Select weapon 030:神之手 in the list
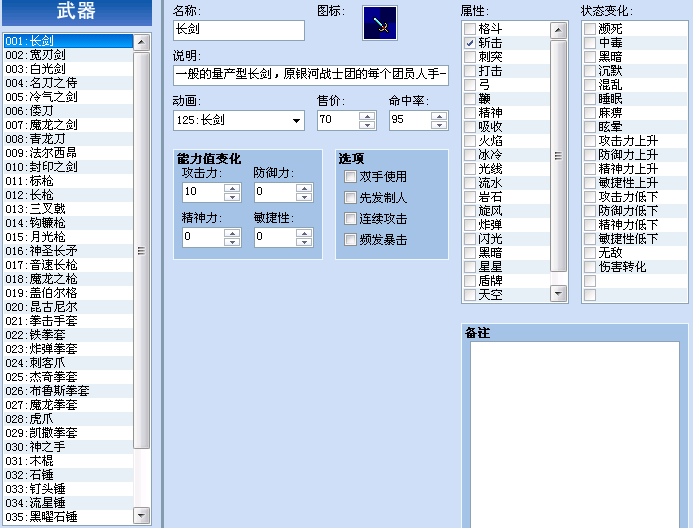Screen dimensions: 693x528 tap(69, 447)
